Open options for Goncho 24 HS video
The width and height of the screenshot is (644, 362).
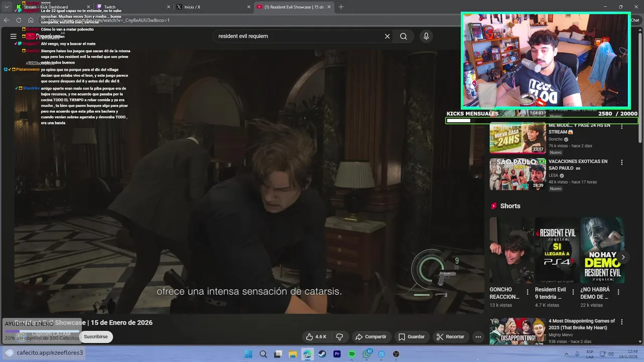622,127
